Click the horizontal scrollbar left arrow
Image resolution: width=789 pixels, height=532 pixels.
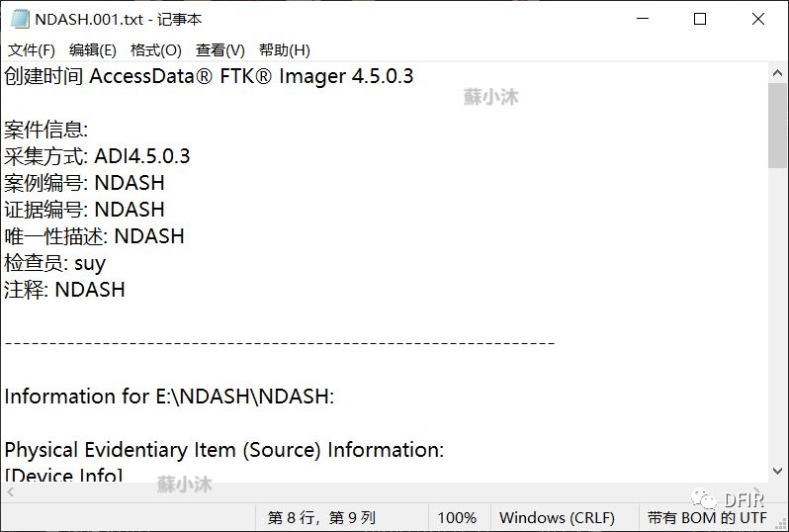click(11, 491)
